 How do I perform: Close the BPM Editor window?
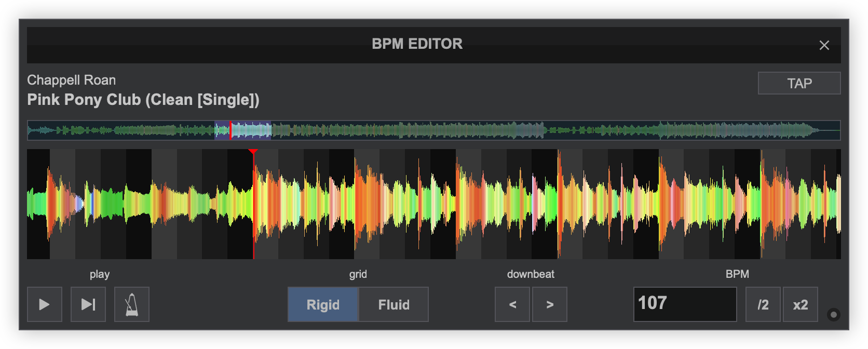point(824,45)
